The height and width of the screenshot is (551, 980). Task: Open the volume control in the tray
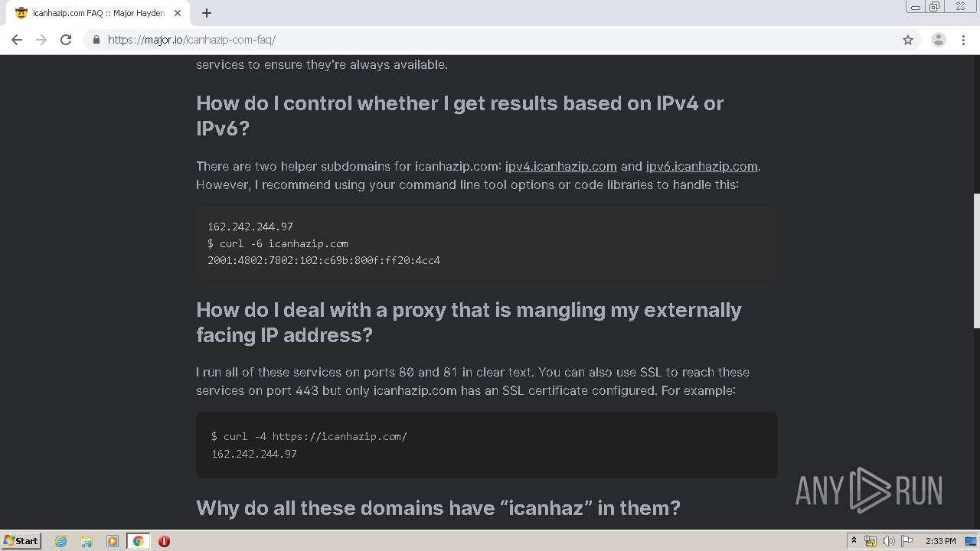[x=889, y=541]
